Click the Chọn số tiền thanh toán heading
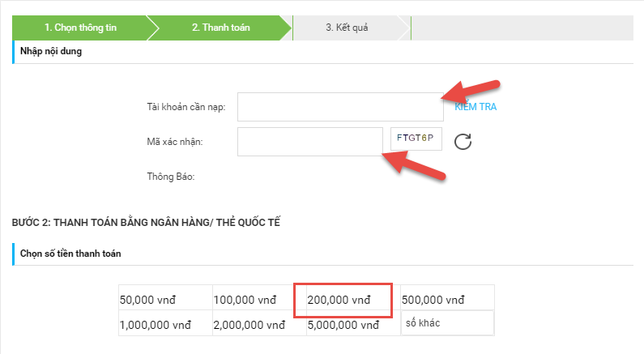 [70, 254]
